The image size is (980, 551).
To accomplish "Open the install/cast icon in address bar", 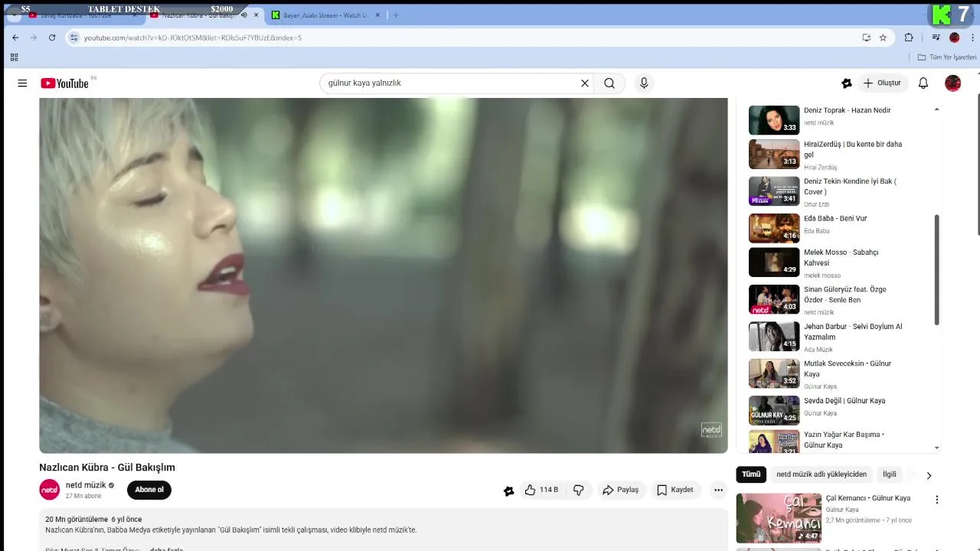I will tap(866, 37).
